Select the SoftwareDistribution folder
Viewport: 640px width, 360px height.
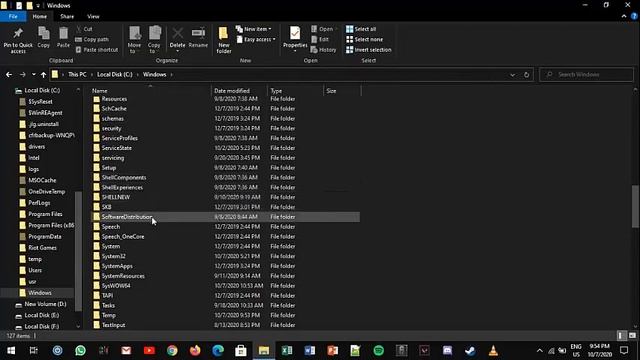pos(225,217)
